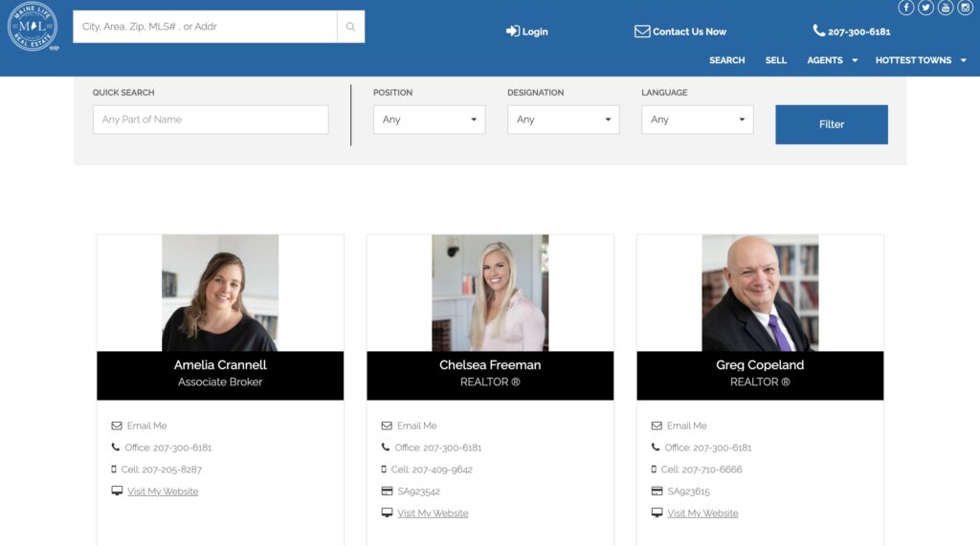Select the Search menu item
Screen dimensions: 980x546
point(726,60)
